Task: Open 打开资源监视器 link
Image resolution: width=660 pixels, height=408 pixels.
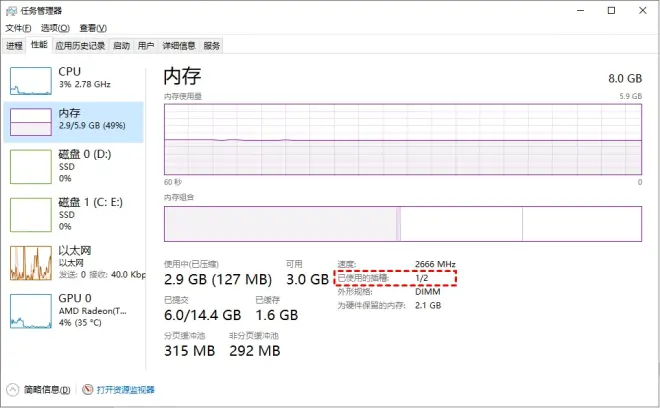Action: [125, 390]
